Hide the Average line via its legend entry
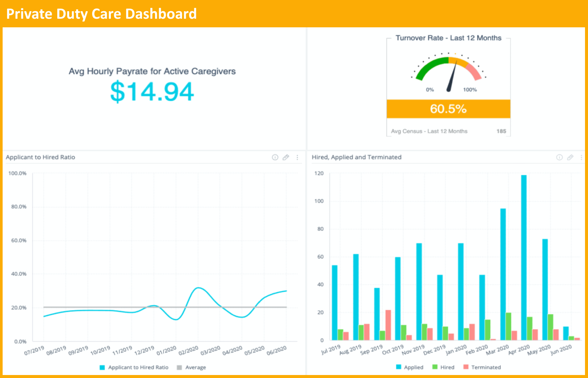This screenshot has height=378, width=588. 191,368
